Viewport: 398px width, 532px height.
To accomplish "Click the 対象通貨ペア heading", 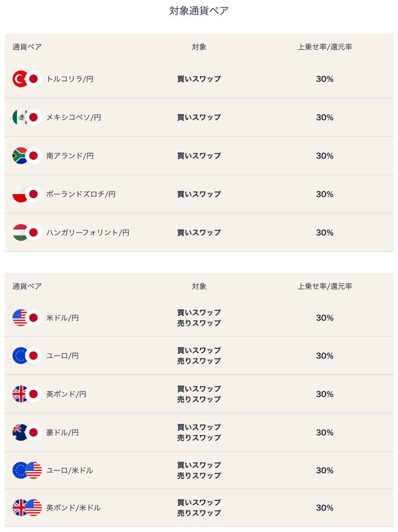I will pyautogui.click(x=199, y=11).
